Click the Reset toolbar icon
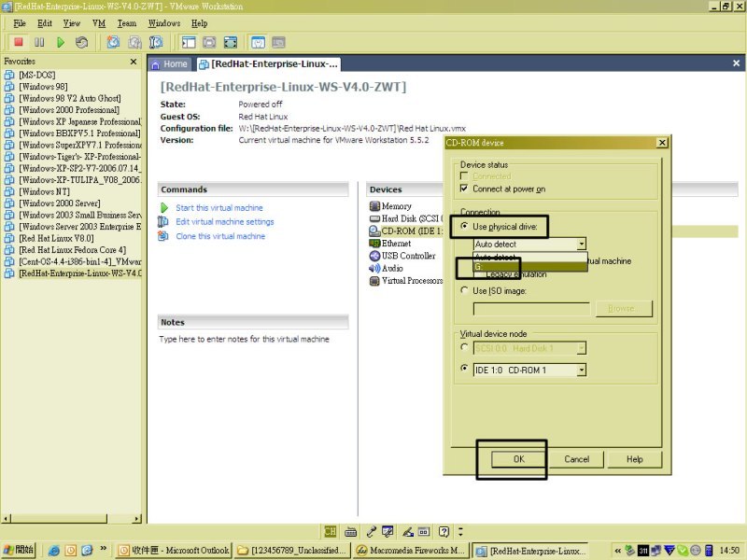 tap(81, 42)
